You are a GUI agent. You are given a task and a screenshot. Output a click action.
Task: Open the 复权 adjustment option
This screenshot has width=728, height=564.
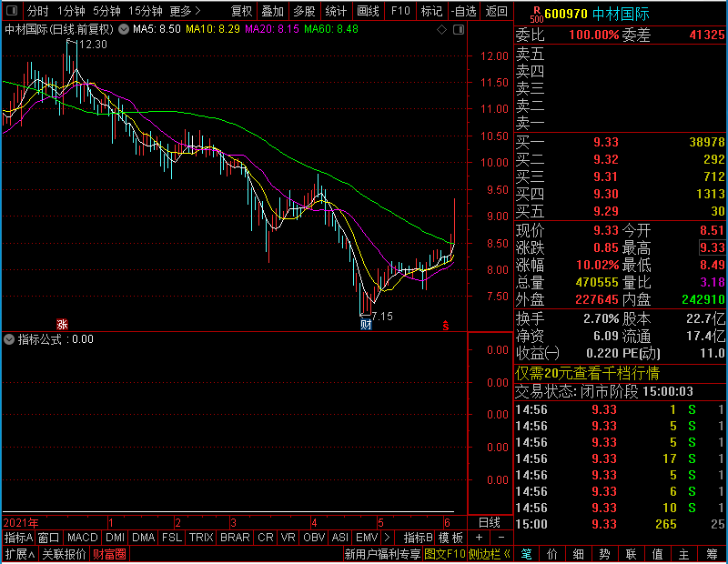pyautogui.click(x=241, y=11)
